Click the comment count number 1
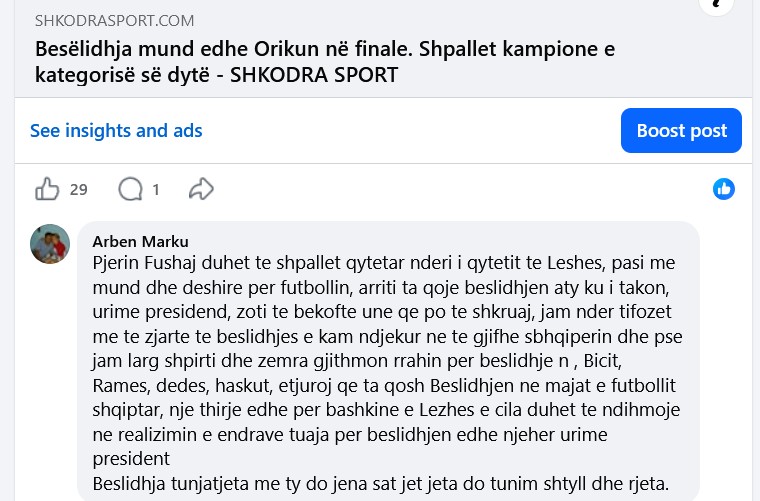The height and width of the screenshot is (501, 760). 156,189
